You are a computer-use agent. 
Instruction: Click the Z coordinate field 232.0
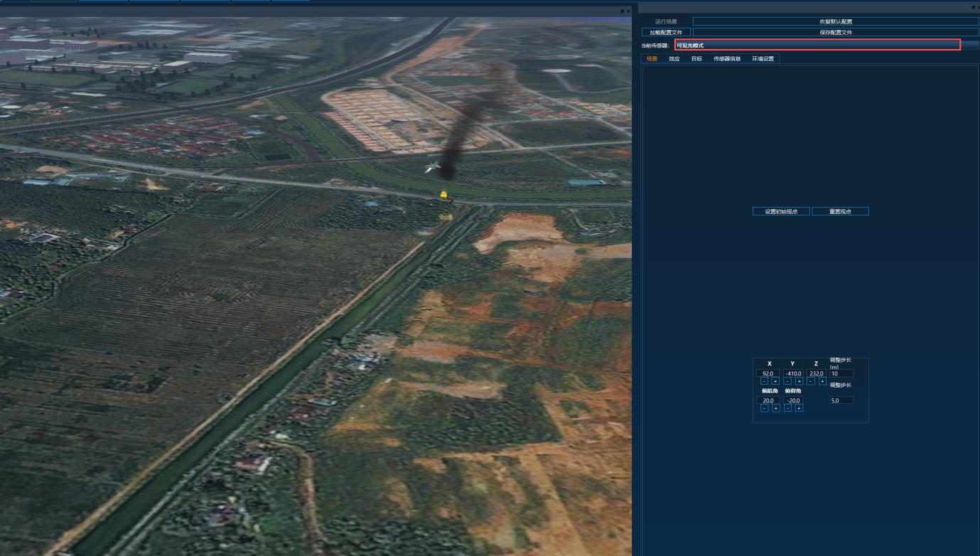pos(817,373)
